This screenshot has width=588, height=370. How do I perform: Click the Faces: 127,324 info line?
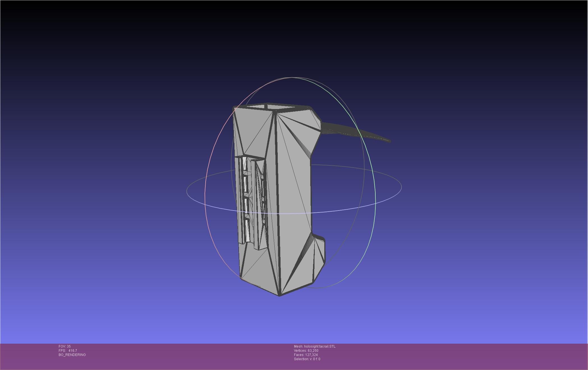coord(306,355)
